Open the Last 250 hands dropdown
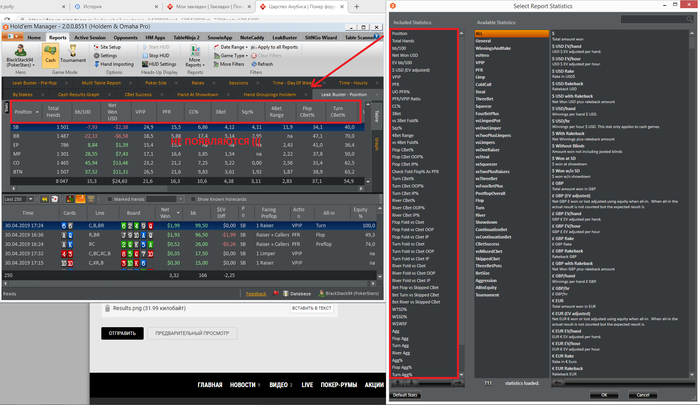Viewport: 700px width, 405px height. click(31, 199)
